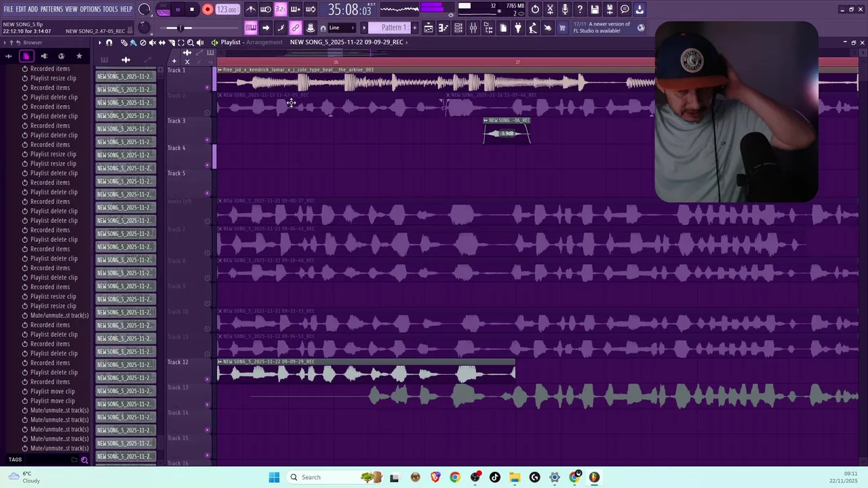
Task: Open Playlist options menu arrow
Action: (x=100, y=42)
